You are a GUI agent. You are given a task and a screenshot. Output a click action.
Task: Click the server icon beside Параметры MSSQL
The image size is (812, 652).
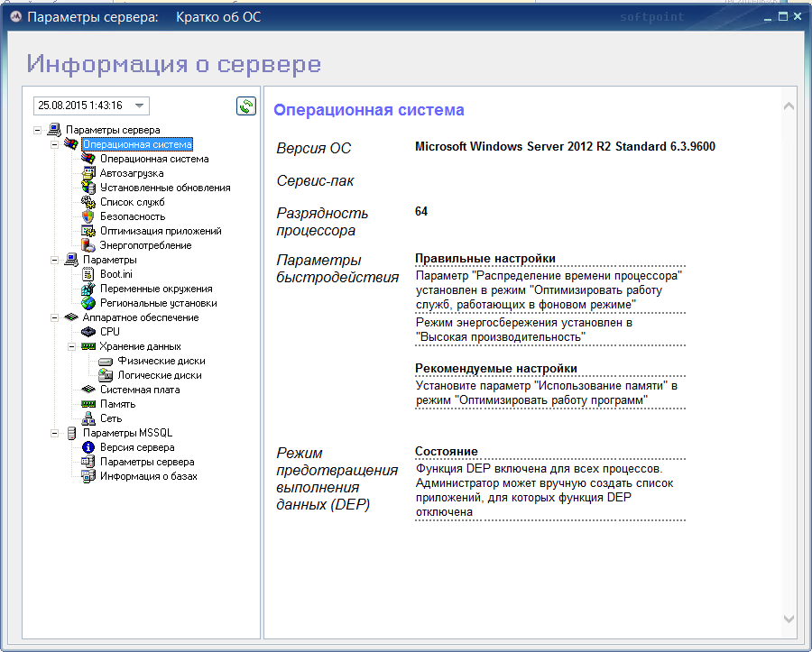pyautogui.click(x=71, y=433)
